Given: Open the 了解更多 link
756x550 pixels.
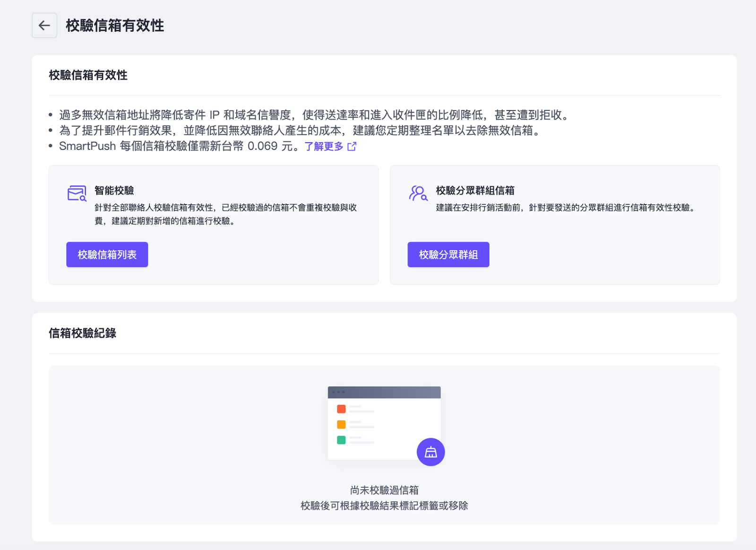Looking at the screenshot, I should point(324,146).
